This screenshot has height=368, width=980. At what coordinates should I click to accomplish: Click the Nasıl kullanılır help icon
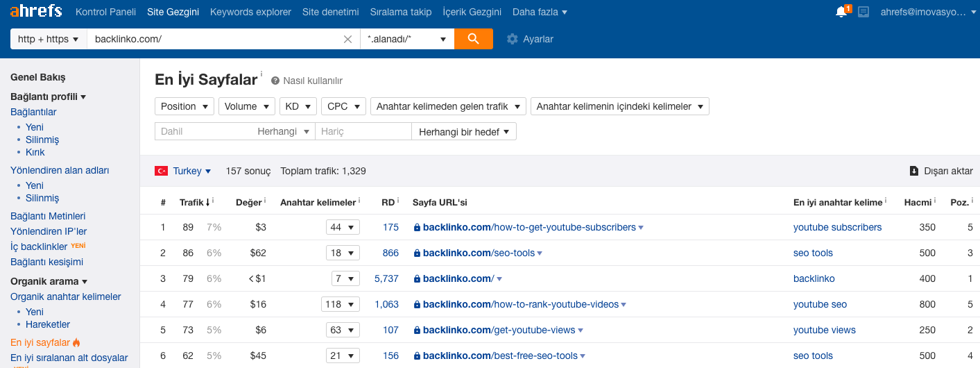pos(275,81)
